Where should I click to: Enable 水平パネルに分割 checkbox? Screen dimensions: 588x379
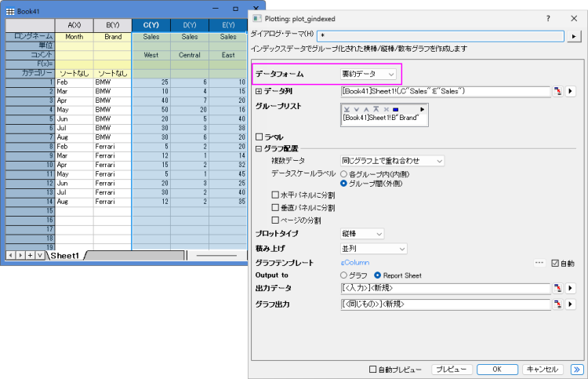[275, 195]
